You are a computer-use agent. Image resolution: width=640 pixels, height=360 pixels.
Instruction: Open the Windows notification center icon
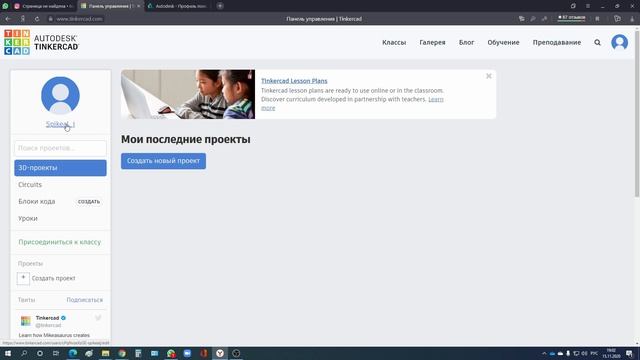click(x=629, y=353)
